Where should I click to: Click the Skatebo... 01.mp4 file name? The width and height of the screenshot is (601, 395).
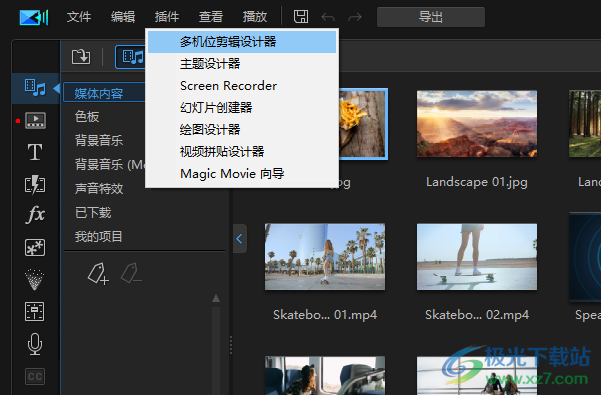pos(325,315)
